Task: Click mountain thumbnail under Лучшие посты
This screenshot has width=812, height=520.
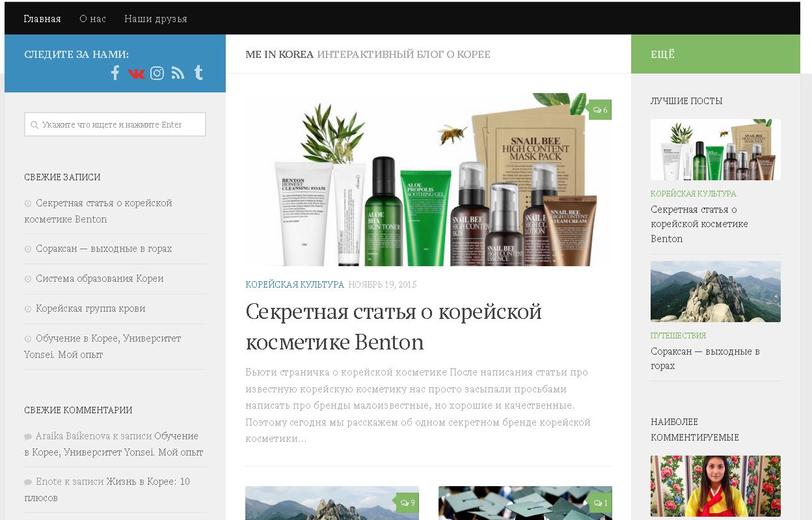Action: (x=716, y=292)
